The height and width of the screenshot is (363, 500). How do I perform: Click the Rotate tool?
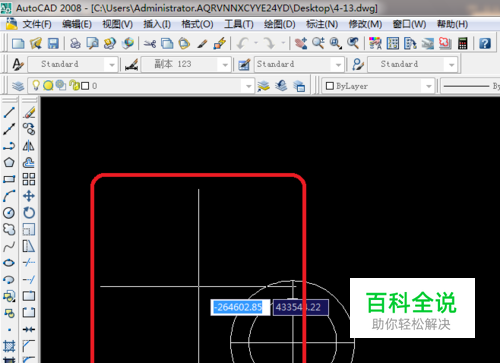[x=29, y=213]
